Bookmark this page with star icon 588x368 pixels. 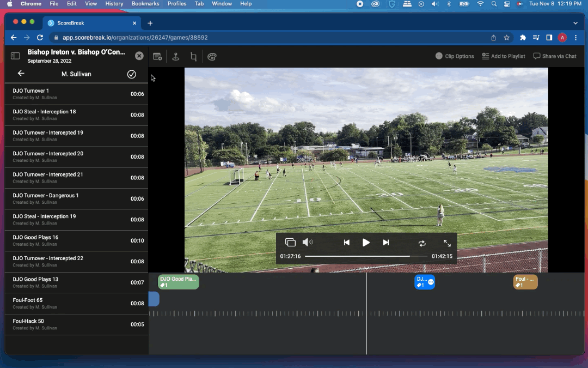click(507, 38)
